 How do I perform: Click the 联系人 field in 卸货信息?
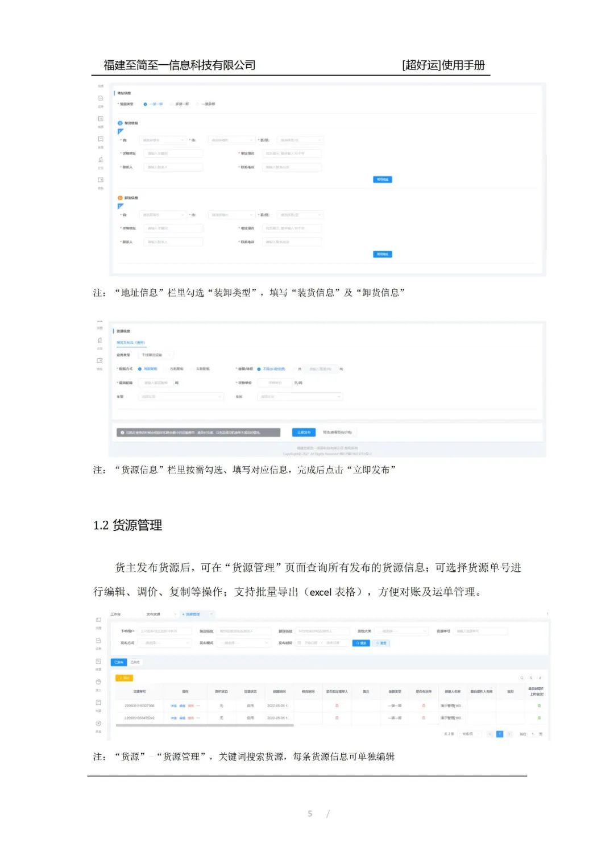[x=173, y=242]
